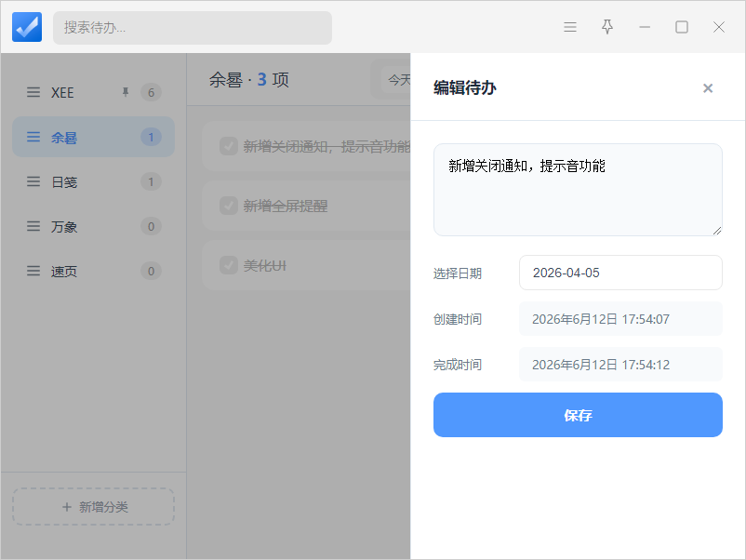Click the 保存 save button

pyautogui.click(x=578, y=415)
